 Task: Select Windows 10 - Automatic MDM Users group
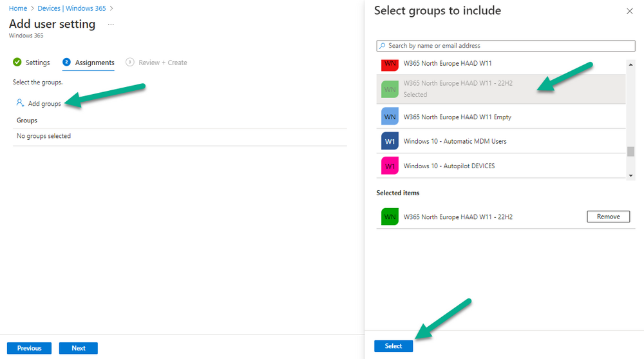[x=500, y=141]
